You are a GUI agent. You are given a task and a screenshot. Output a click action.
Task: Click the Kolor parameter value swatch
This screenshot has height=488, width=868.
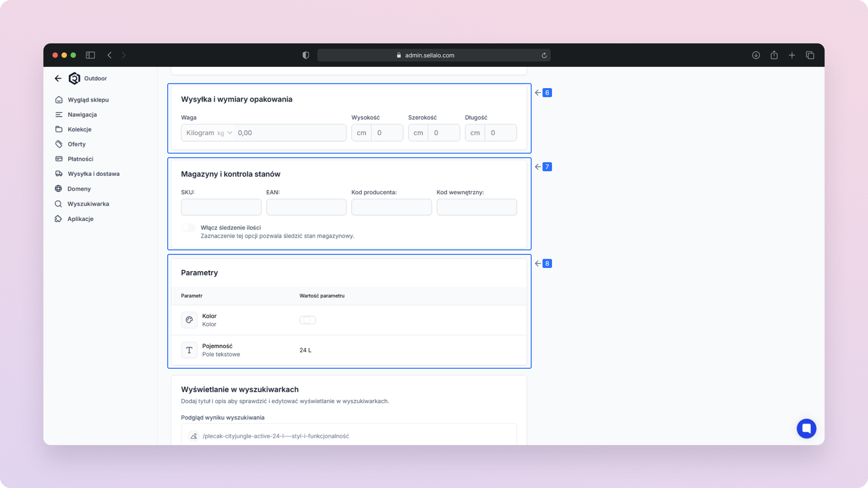click(x=307, y=320)
